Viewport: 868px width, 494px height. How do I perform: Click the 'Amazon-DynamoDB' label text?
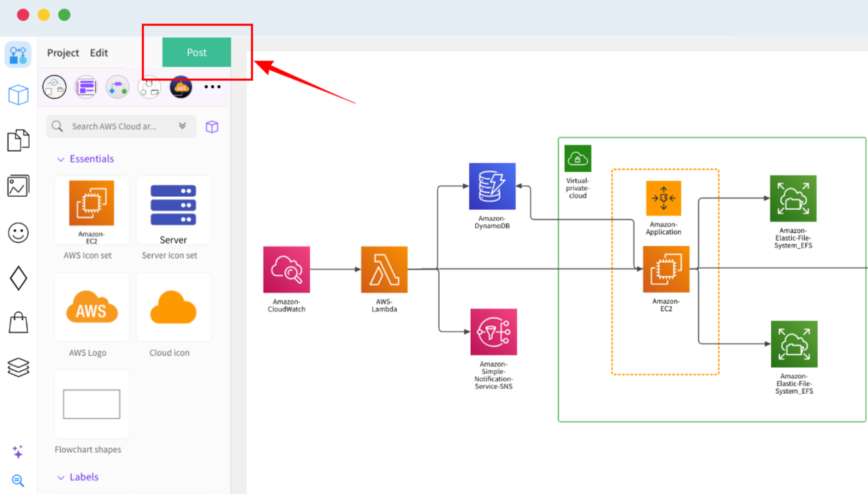point(493,222)
